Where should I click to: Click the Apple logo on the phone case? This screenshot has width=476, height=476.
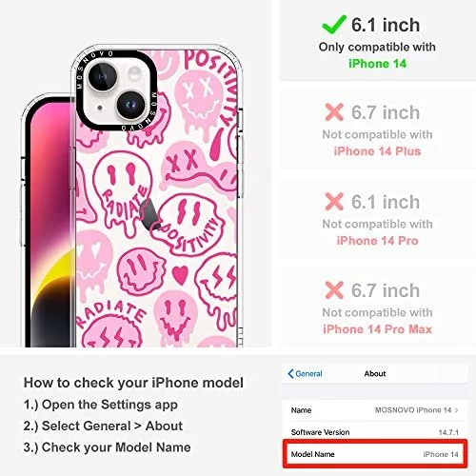[149, 215]
